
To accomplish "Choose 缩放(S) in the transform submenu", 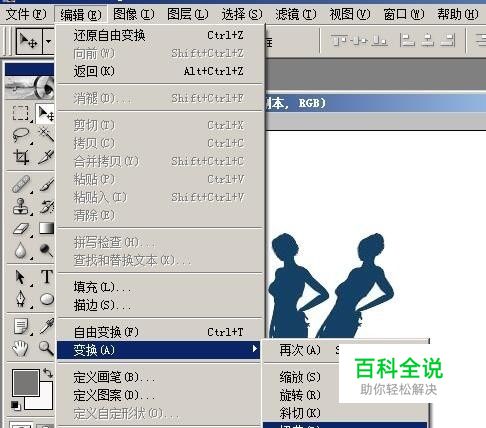I will 301,377.
